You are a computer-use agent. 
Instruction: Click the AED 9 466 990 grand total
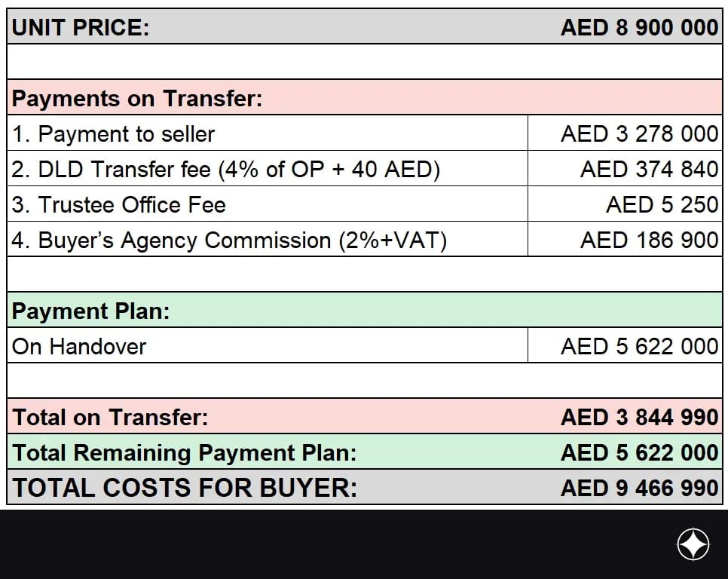pyautogui.click(x=639, y=488)
